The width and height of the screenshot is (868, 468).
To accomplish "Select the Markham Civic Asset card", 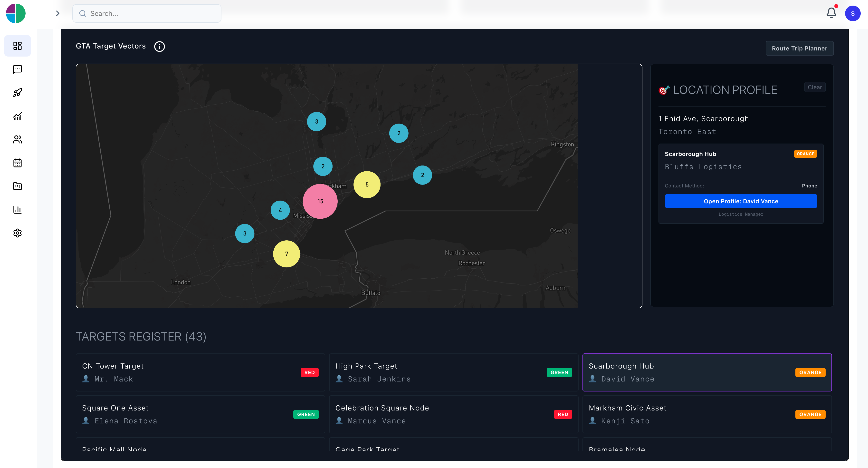I will pos(707,414).
